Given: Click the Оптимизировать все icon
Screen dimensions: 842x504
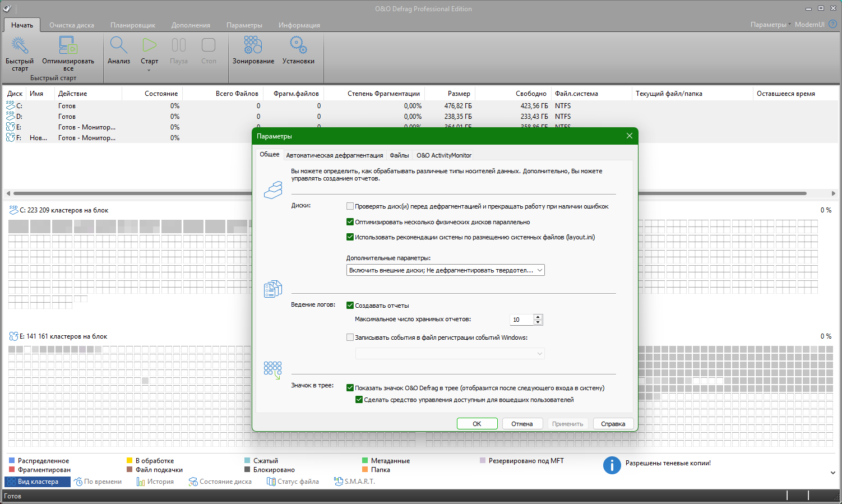Looking at the screenshot, I should pos(68,46).
